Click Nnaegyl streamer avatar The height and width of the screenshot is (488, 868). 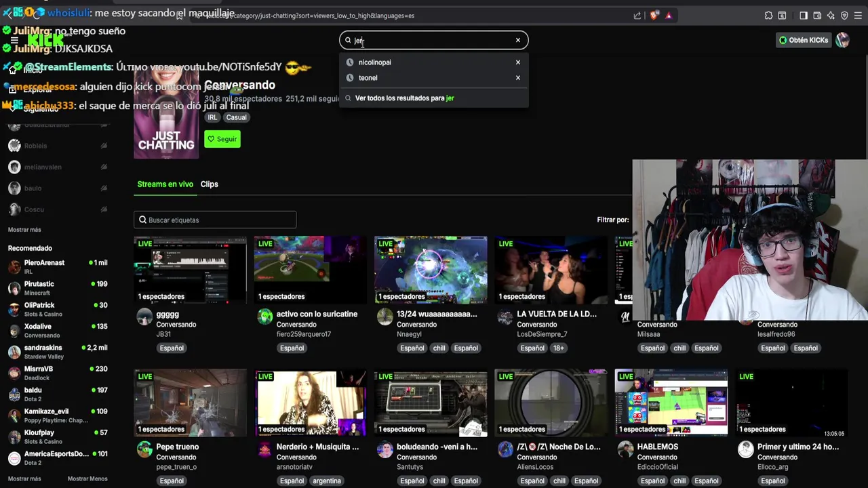(385, 317)
